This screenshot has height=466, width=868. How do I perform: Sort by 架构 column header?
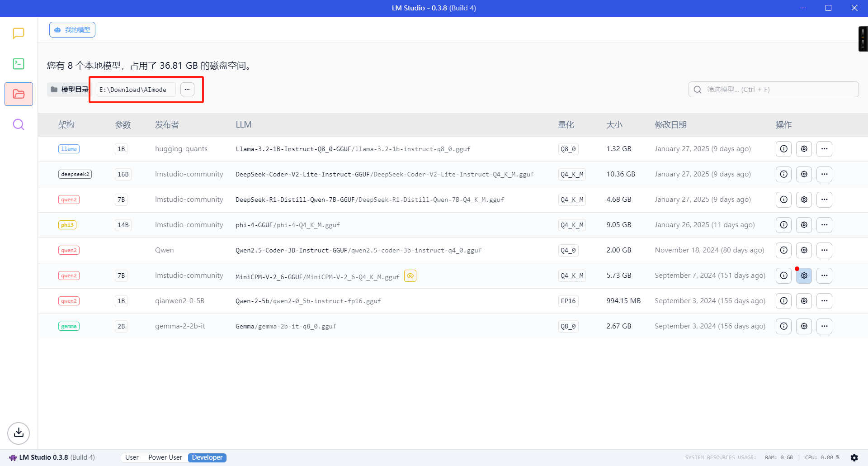click(66, 125)
